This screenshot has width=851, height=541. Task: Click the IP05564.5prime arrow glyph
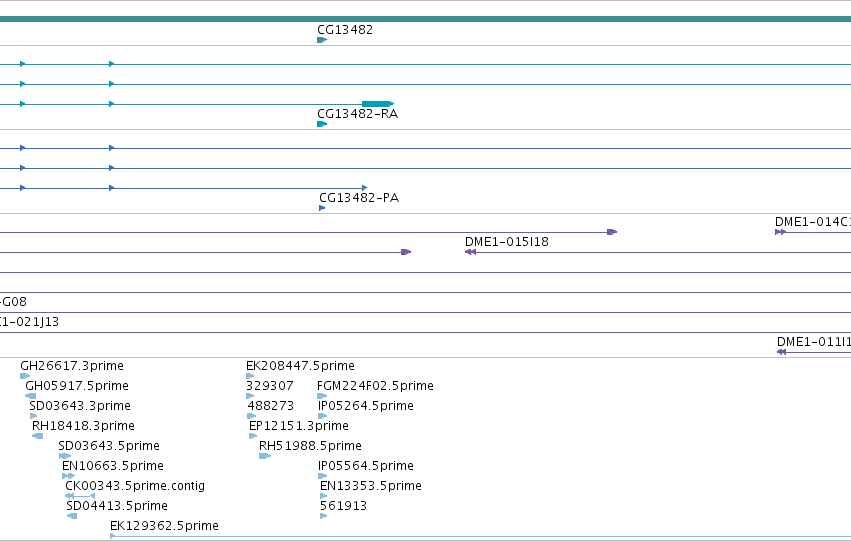tap(322, 476)
